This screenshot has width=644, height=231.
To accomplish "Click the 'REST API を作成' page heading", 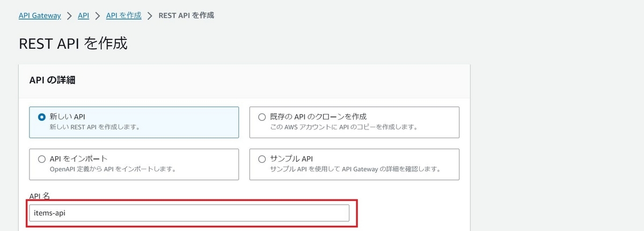I will point(73,44).
